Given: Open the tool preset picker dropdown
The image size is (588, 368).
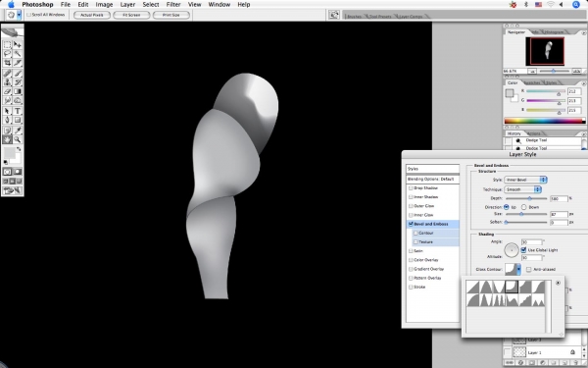Looking at the screenshot, I should [x=19, y=15].
